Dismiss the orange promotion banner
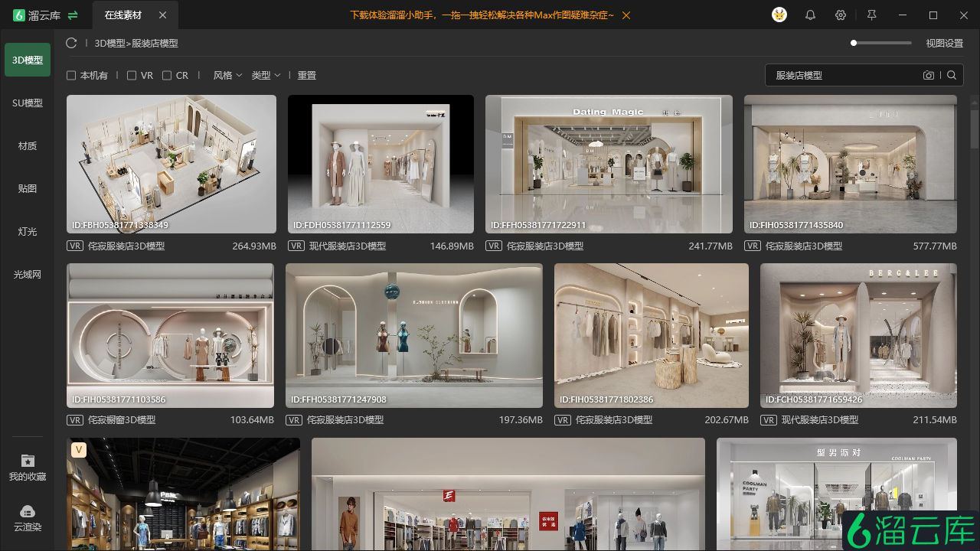980x551 pixels. coord(627,15)
